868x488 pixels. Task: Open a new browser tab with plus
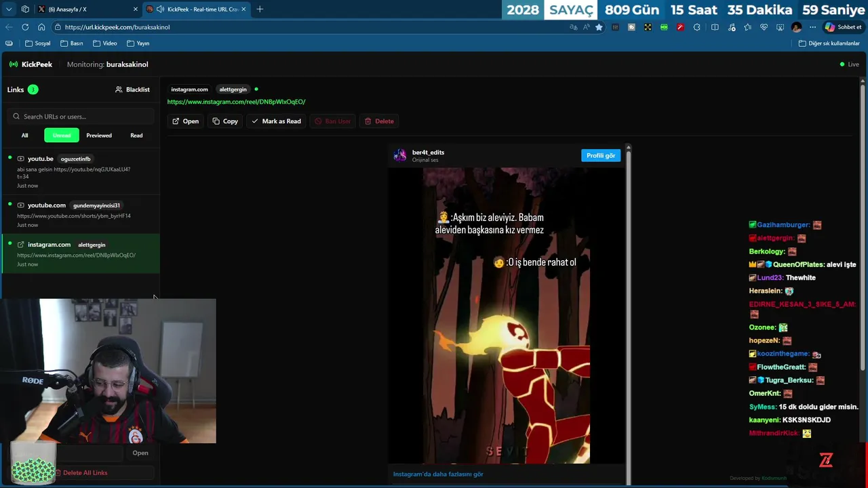point(260,9)
